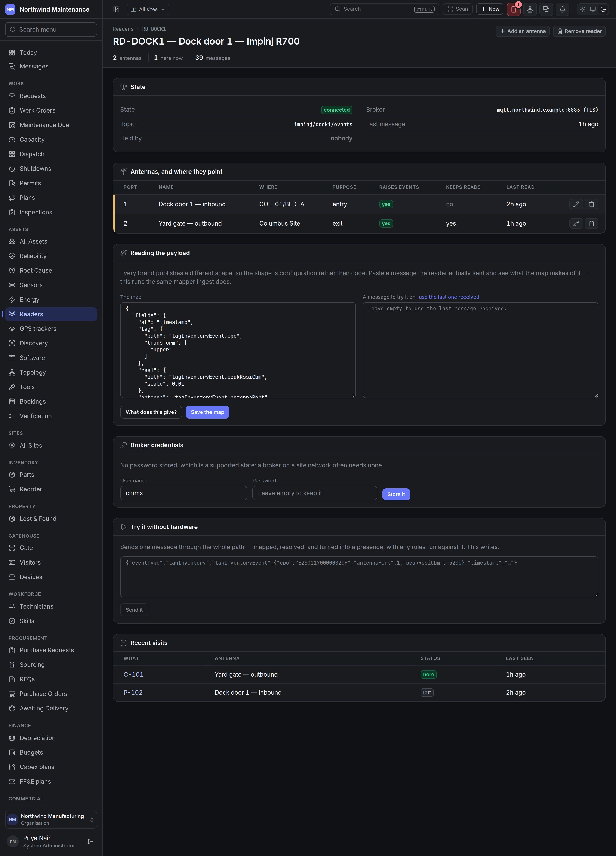This screenshot has height=856, width=616.
Task: Click the New button
Action: (490, 9)
